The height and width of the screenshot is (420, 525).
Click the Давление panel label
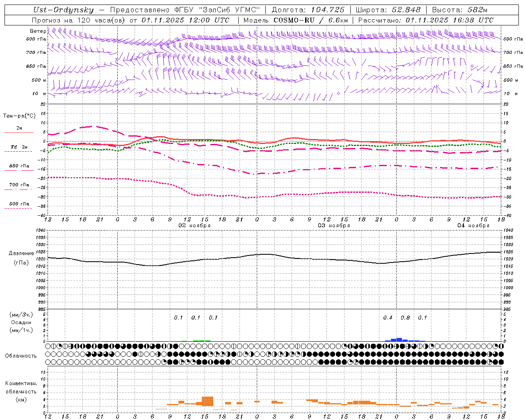pos(21,253)
